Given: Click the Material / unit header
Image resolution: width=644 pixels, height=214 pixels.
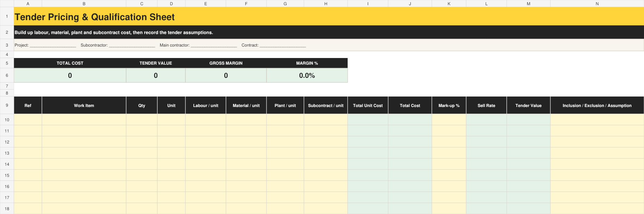Looking at the screenshot, I should pyautogui.click(x=246, y=106).
